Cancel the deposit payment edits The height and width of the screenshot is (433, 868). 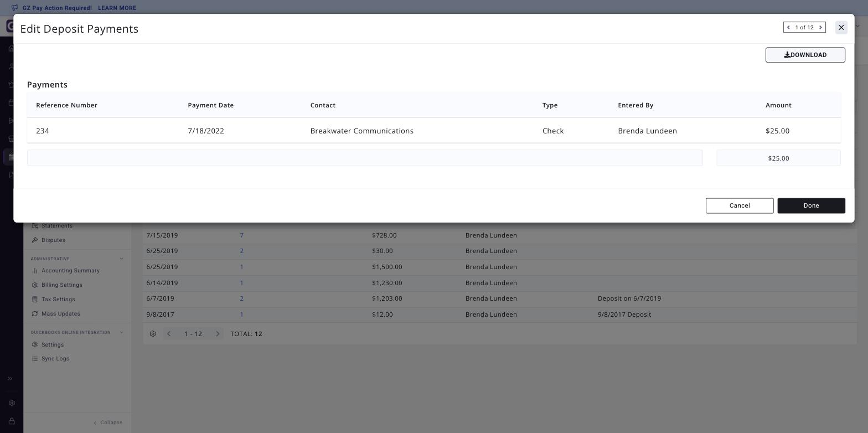[x=739, y=205]
